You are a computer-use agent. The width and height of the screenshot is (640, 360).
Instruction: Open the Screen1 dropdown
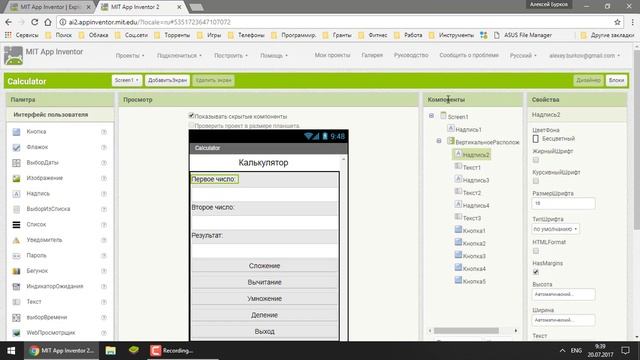click(x=127, y=80)
